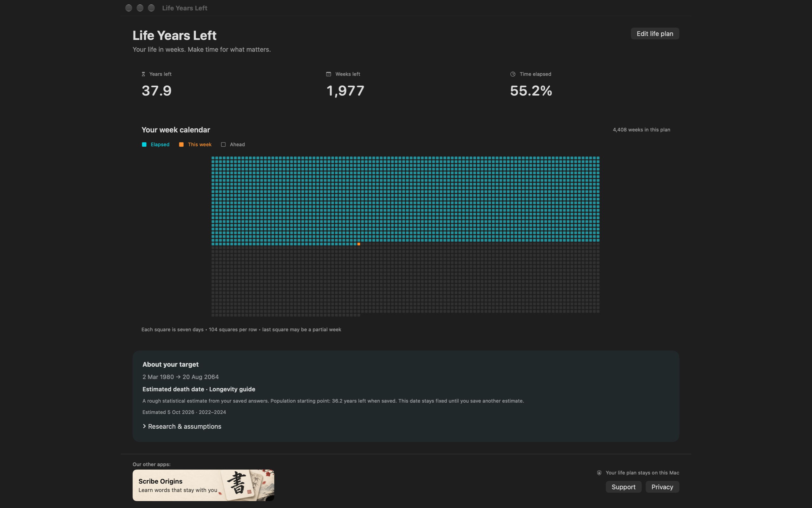Click the 'This week' legend label

(200, 144)
